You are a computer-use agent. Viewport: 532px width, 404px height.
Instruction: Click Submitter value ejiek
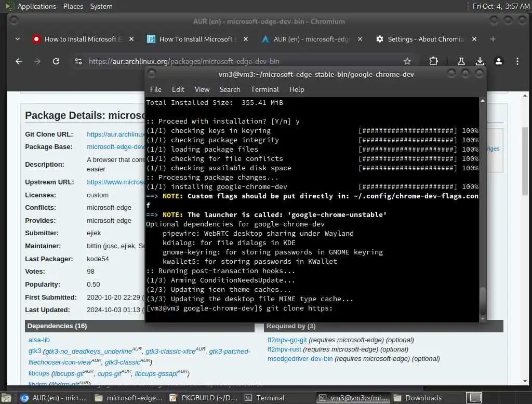tap(94, 233)
